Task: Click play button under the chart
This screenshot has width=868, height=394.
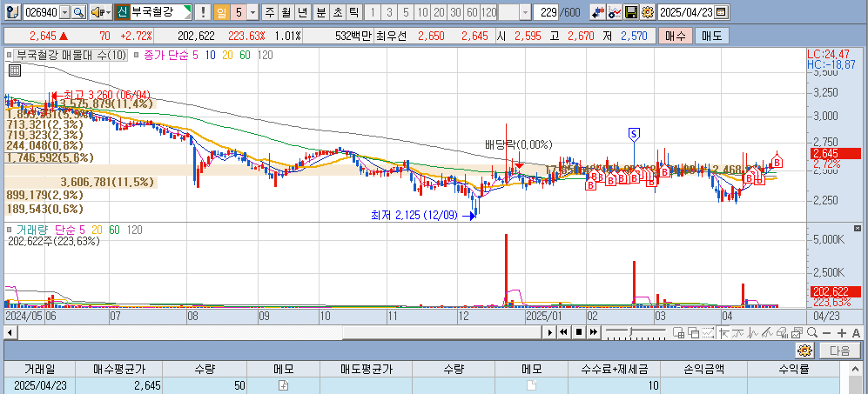Action: 550,332
